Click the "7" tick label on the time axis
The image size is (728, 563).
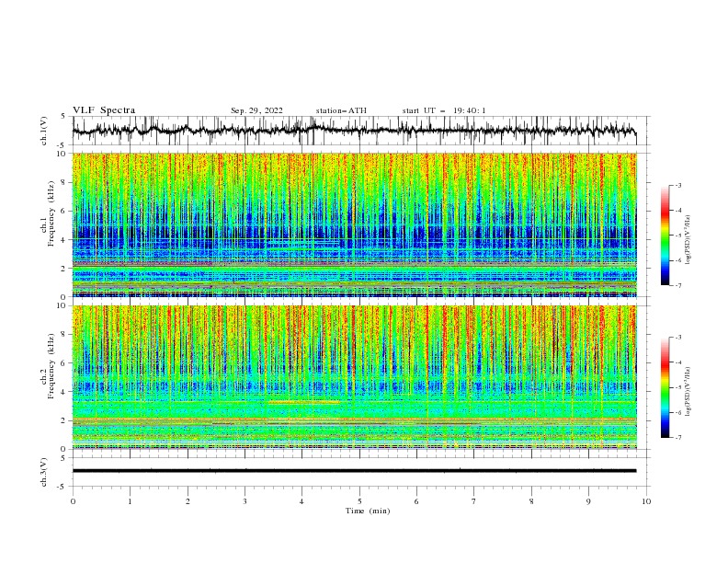click(474, 501)
